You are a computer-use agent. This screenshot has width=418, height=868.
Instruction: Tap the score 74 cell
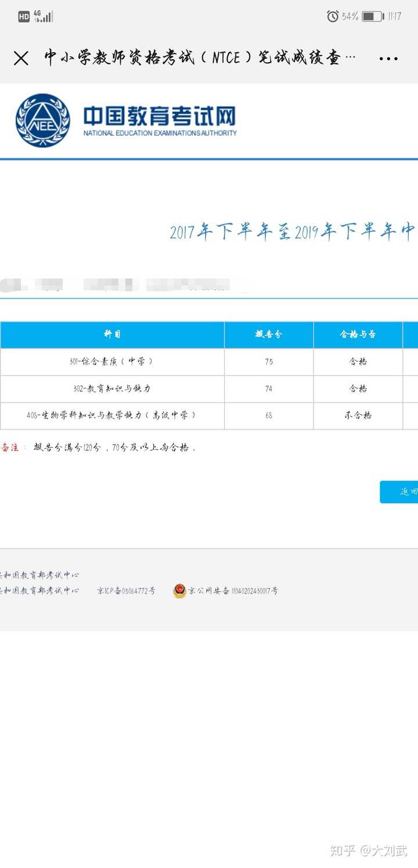(x=269, y=389)
